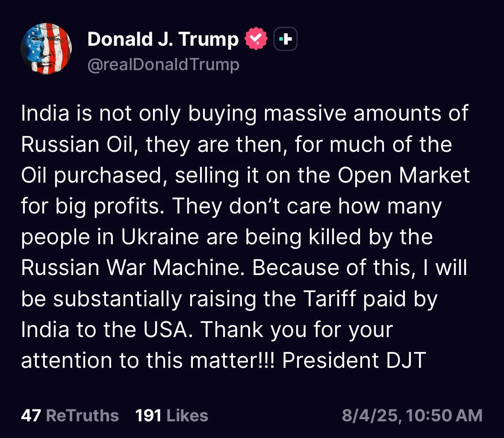Click the time 10:50 AM in timestamp
The height and width of the screenshot is (438, 504).
[445, 415]
